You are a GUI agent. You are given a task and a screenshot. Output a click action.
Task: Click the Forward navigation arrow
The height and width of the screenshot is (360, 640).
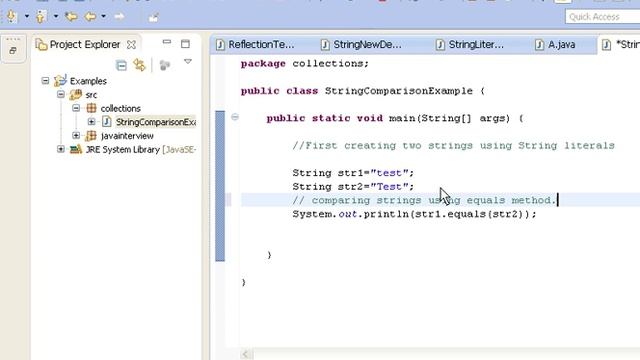(119, 17)
